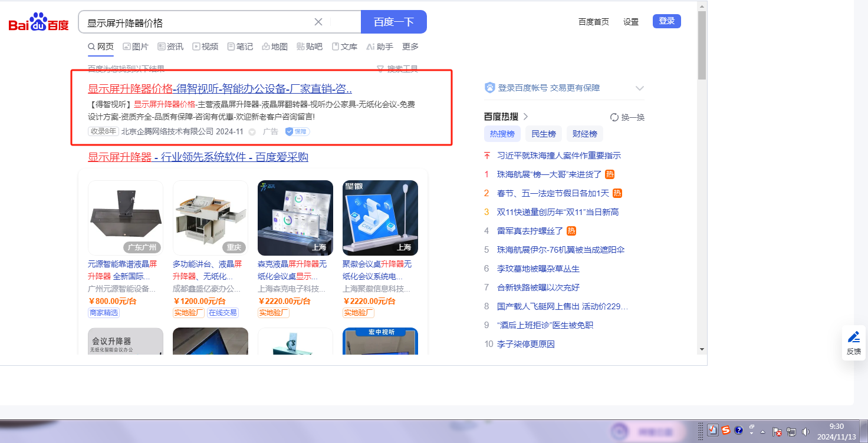Image resolution: width=868 pixels, height=443 pixels.
Task: Switch to the 网页 tab
Action: (101, 47)
